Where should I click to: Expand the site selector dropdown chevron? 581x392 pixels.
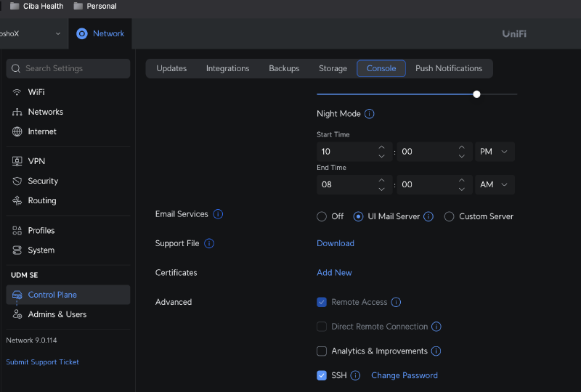58,33
